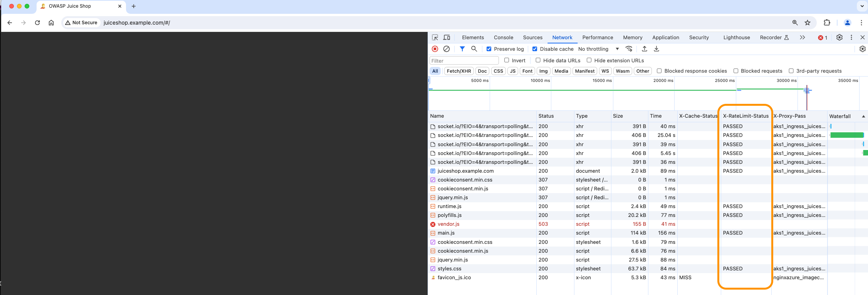The image size is (868, 295).
Task: Select the styles.css request row
Action: [x=648, y=268]
